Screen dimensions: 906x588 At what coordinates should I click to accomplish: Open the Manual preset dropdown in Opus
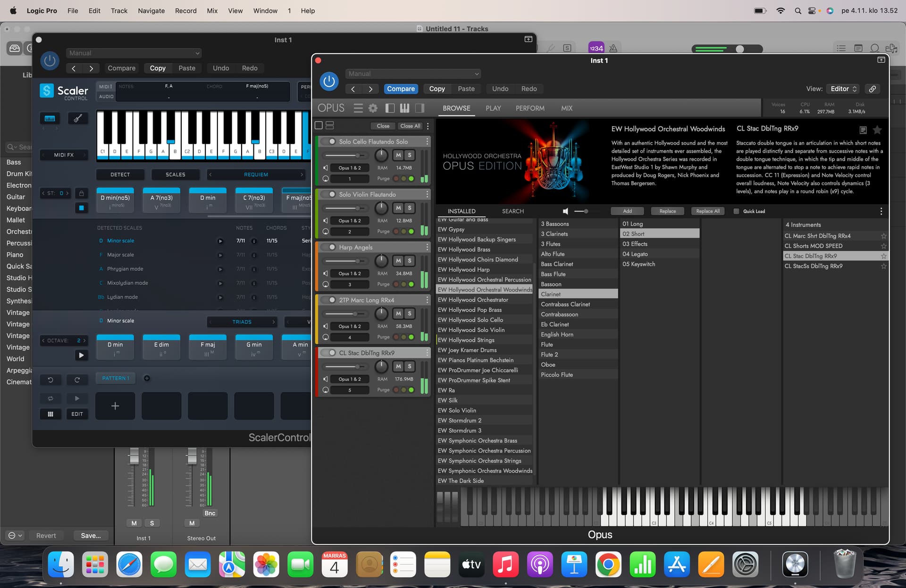[413, 74]
